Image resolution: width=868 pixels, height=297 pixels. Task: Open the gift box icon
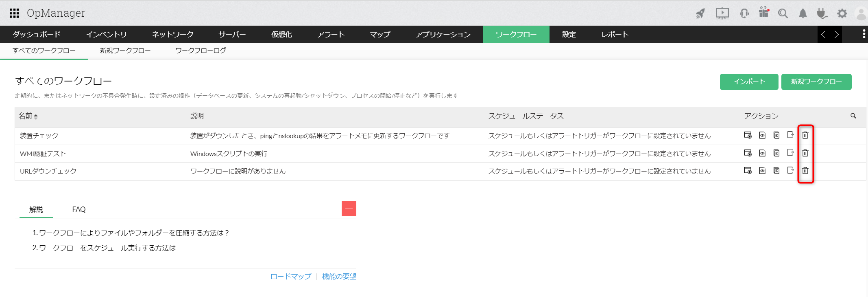pyautogui.click(x=764, y=13)
